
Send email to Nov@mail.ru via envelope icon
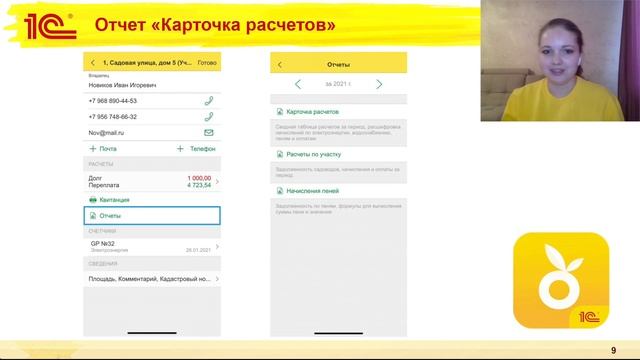209,133
